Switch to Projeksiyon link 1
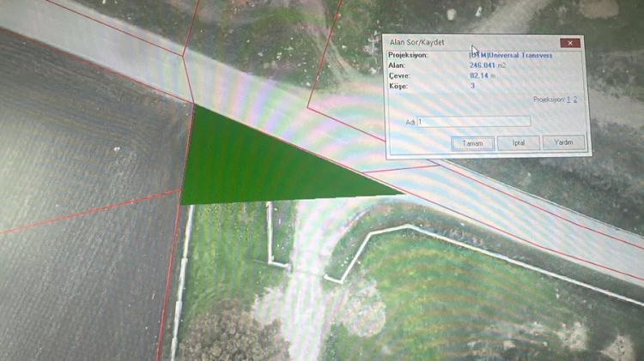 (568, 99)
